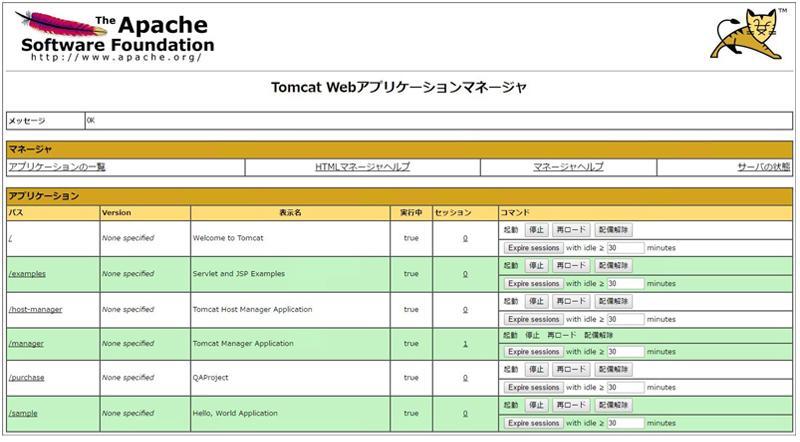Open the /purchase path link
This screenshot has width=800, height=442.
(26, 378)
